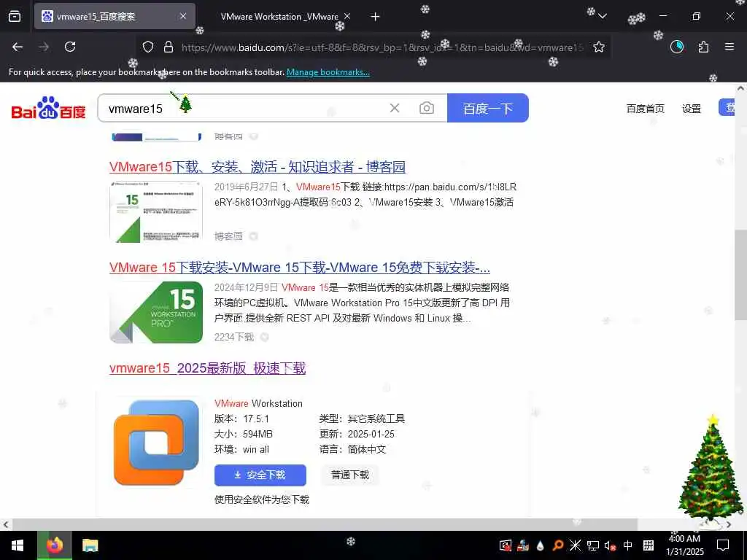Open the Firefox hamburger application menu
This screenshot has width=747, height=560.
[729, 47]
